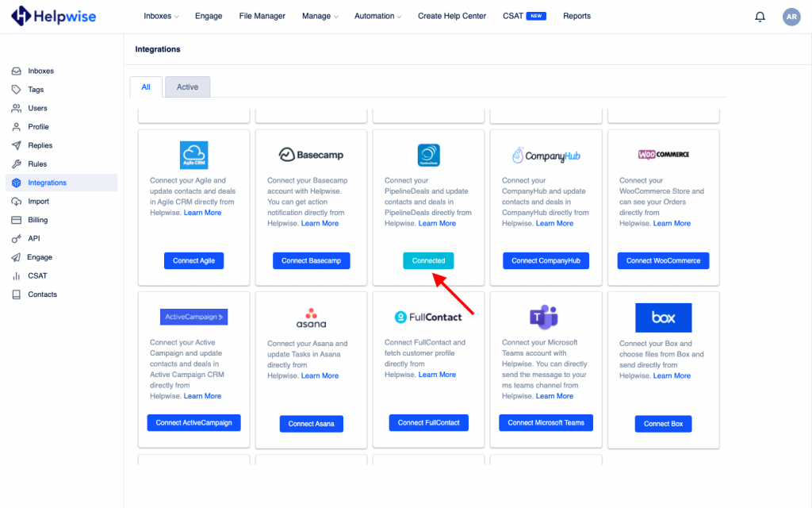The image size is (812, 508).
Task: Click the Agile CRM logo
Action: click(193, 155)
